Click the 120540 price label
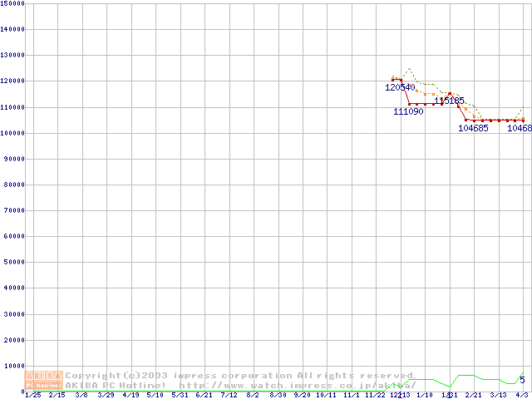 pyautogui.click(x=400, y=87)
